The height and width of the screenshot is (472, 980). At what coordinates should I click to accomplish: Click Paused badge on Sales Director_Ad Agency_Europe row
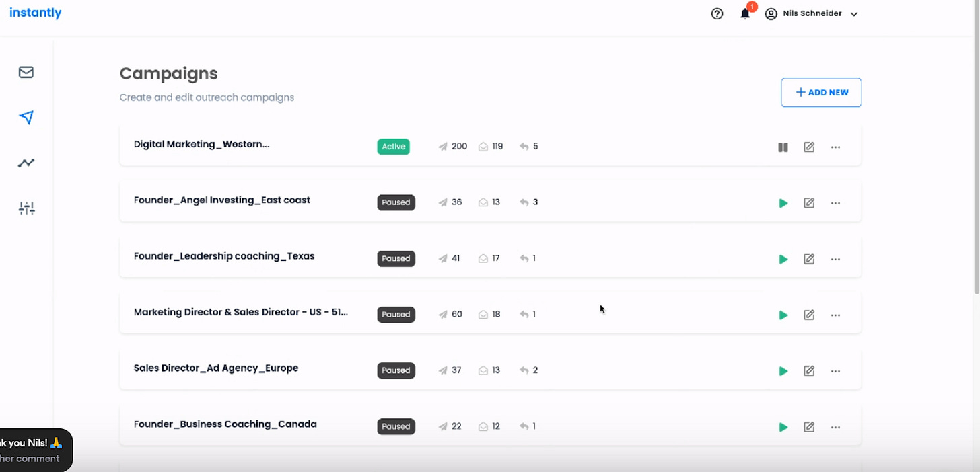(x=396, y=370)
